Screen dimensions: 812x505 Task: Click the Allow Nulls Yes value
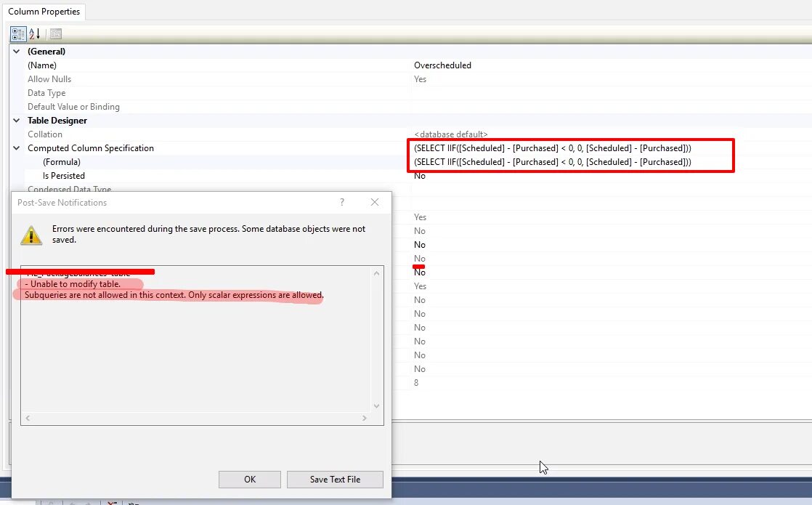point(420,79)
